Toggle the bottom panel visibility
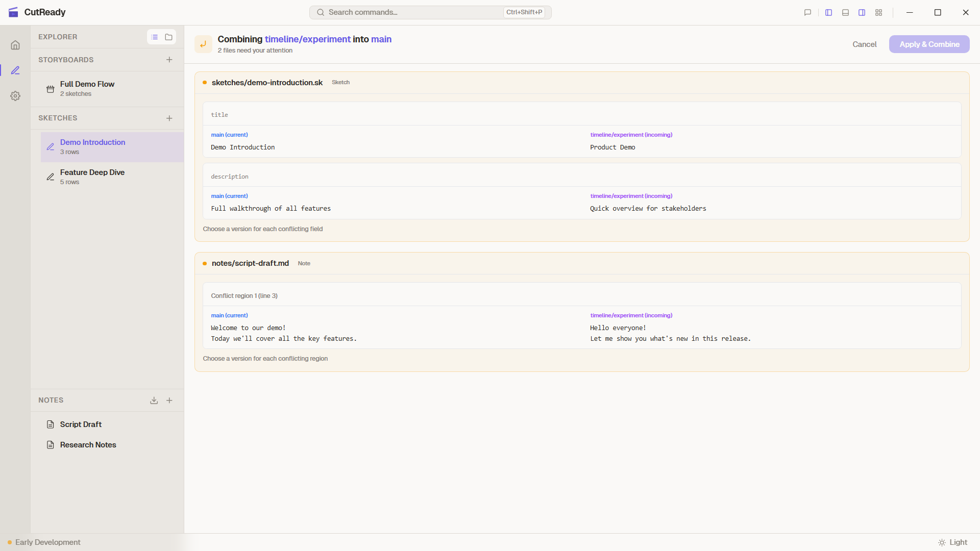 click(x=845, y=12)
